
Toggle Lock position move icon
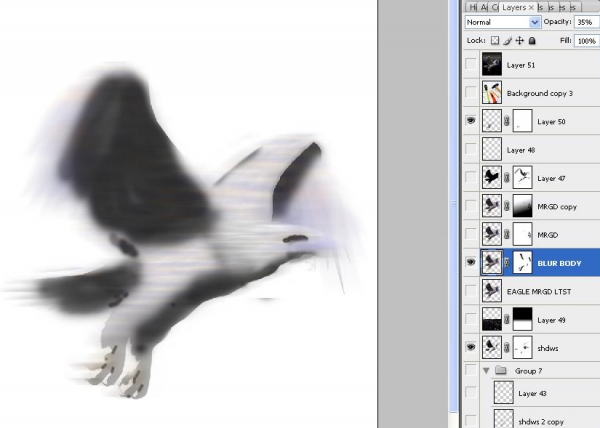pyautogui.click(x=520, y=41)
